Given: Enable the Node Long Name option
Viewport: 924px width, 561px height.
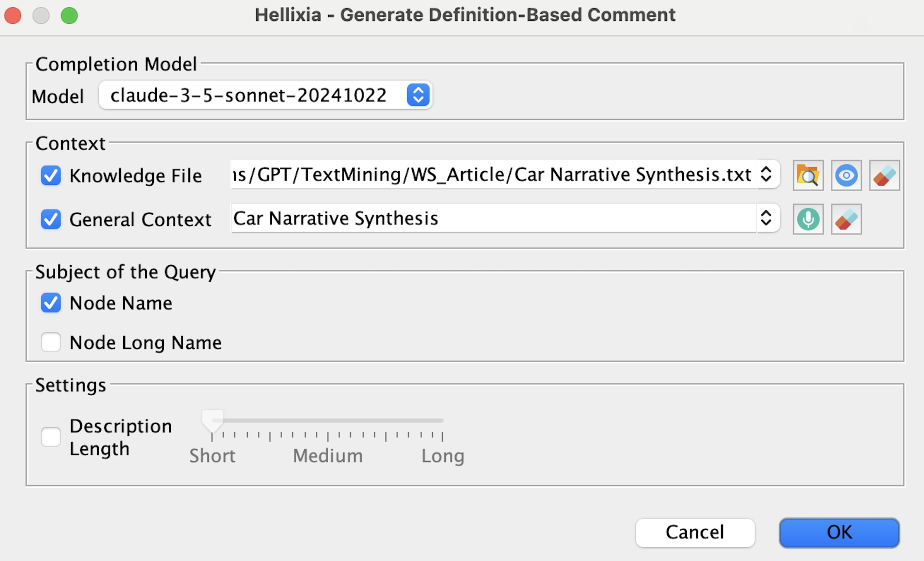Looking at the screenshot, I should coord(51,342).
